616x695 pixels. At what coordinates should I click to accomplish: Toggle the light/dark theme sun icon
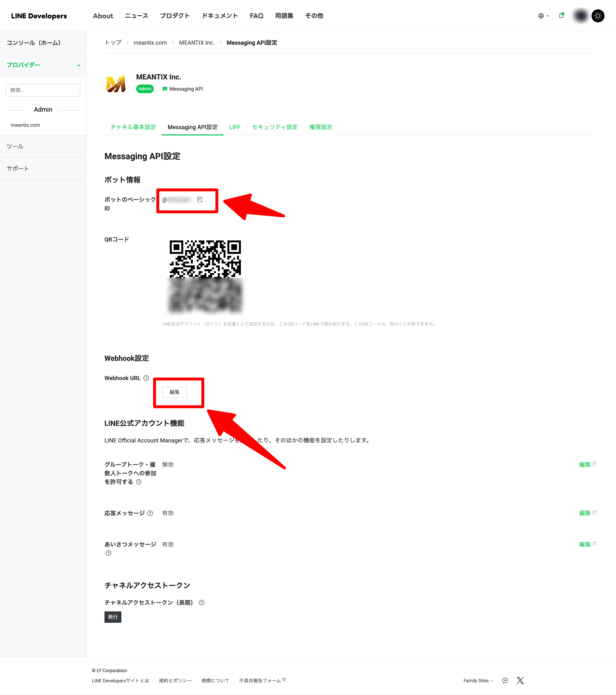click(x=598, y=16)
